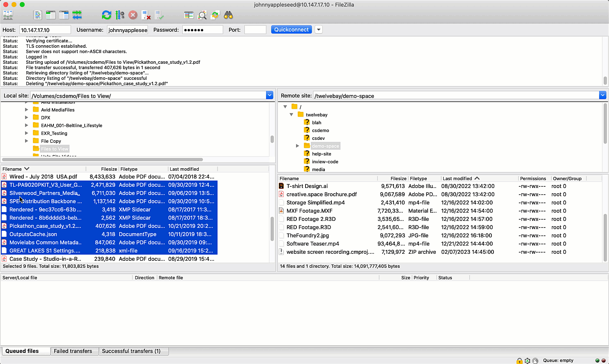Screen dimensions: 609x364
Task: Click the Password input field
Action: click(202, 30)
